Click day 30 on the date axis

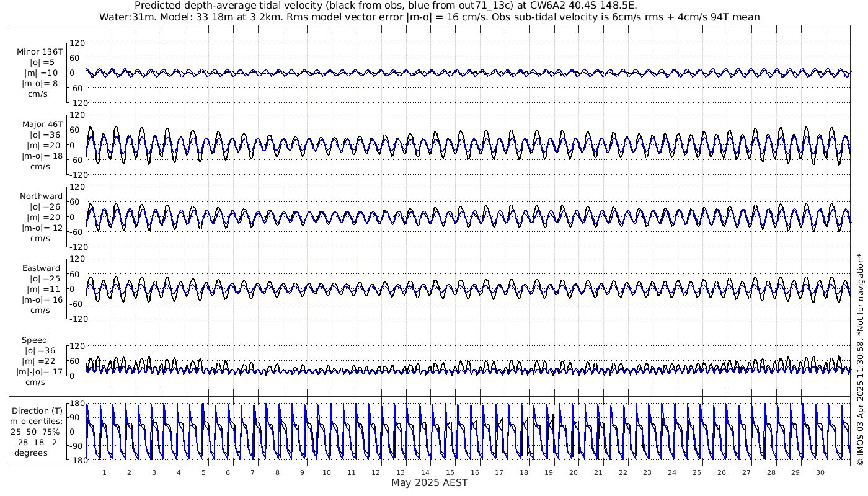click(820, 472)
